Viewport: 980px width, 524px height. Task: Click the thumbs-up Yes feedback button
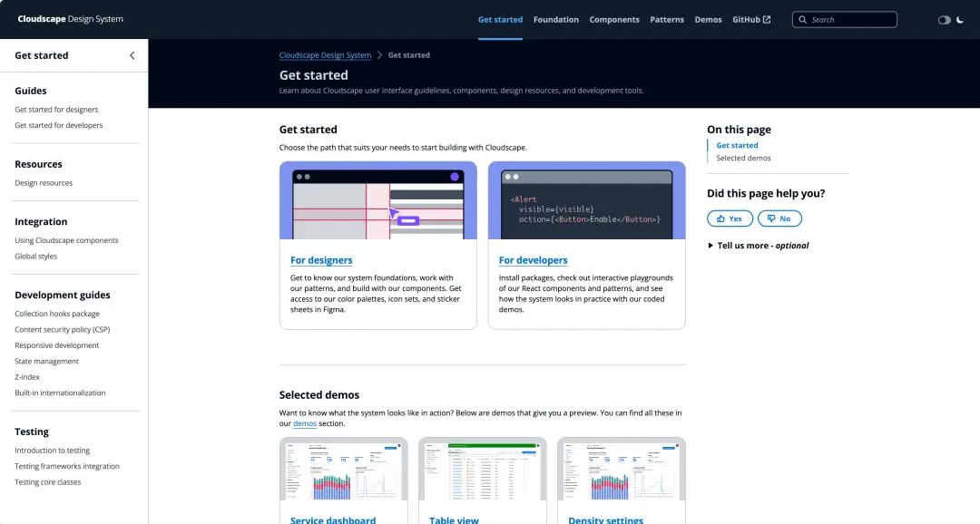729,218
